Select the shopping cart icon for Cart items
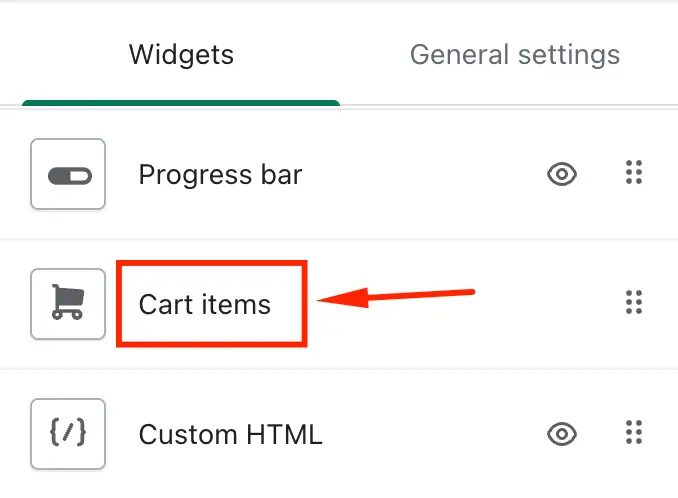 tap(68, 302)
